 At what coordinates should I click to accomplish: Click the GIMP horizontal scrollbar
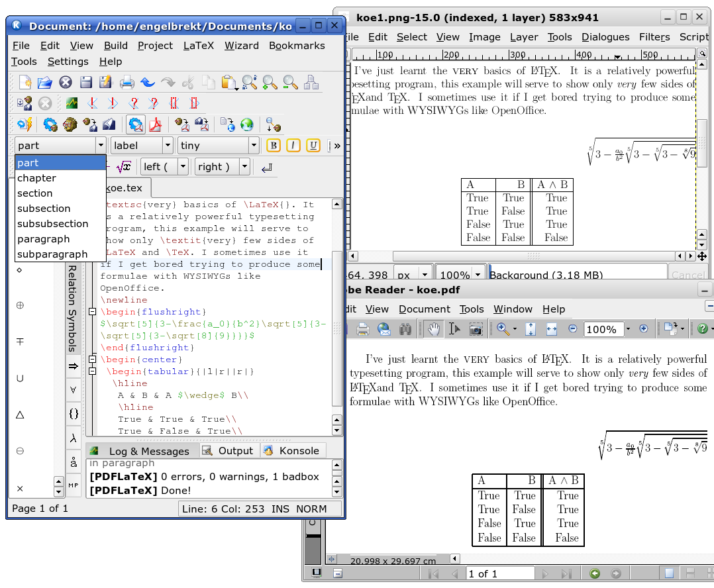(533, 256)
